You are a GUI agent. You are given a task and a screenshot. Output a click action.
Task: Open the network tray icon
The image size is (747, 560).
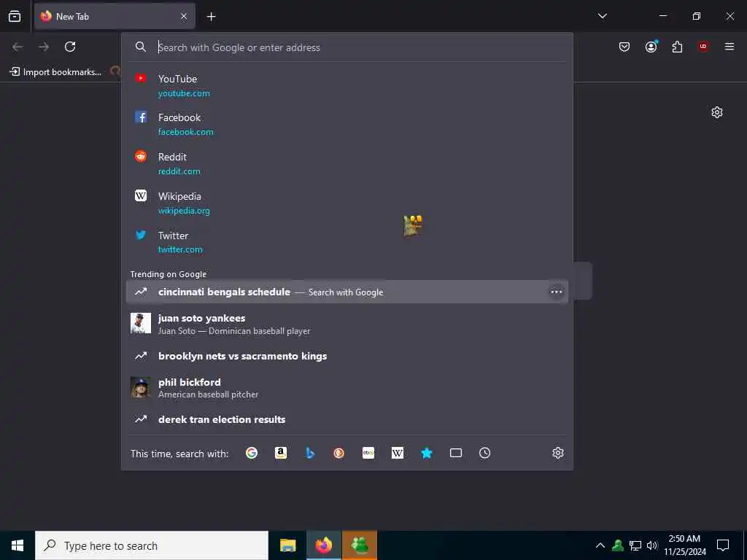point(635,545)
